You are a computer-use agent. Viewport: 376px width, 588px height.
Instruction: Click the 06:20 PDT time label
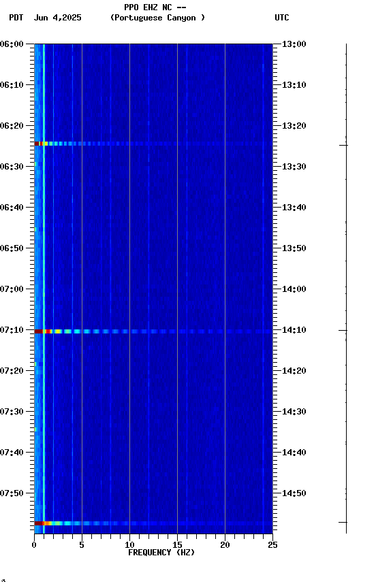pos(12,126)
